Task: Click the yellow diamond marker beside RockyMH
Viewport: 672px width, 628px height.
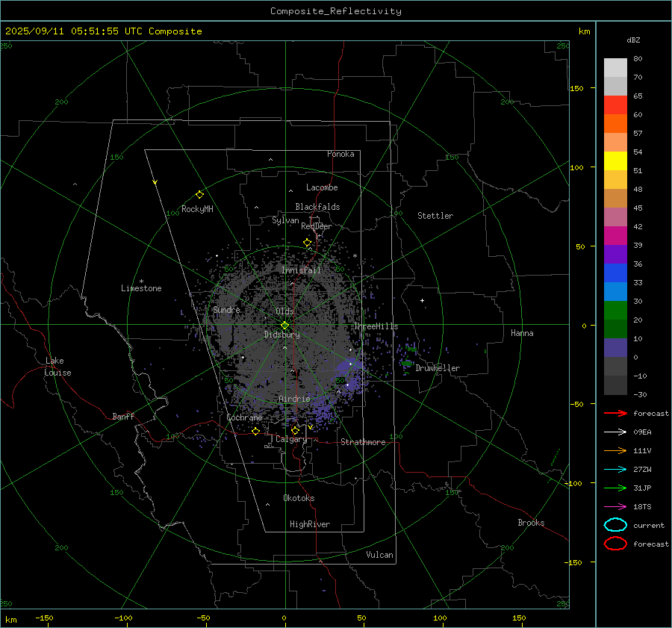Action: click(x=199, y=195)
